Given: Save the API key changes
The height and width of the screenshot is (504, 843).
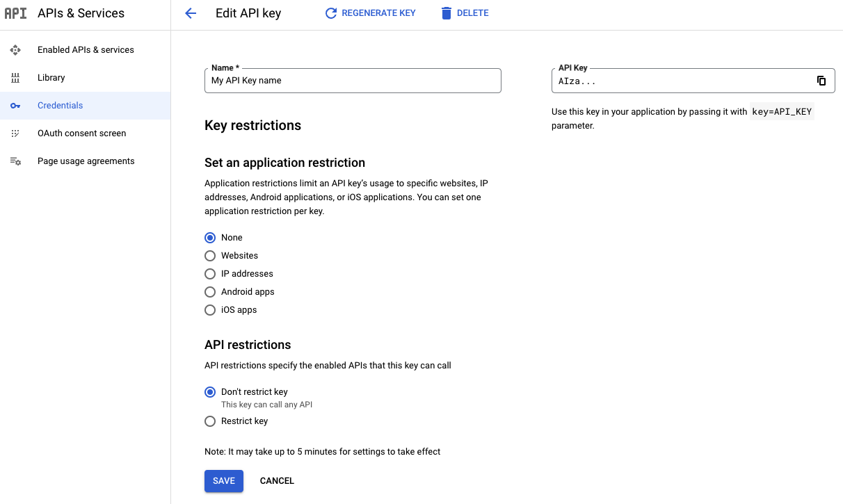Looking at the screenshot, I should coord(223,480).
